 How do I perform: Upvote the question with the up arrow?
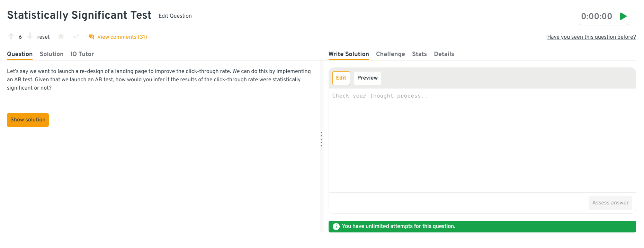(x=11, y=36)
